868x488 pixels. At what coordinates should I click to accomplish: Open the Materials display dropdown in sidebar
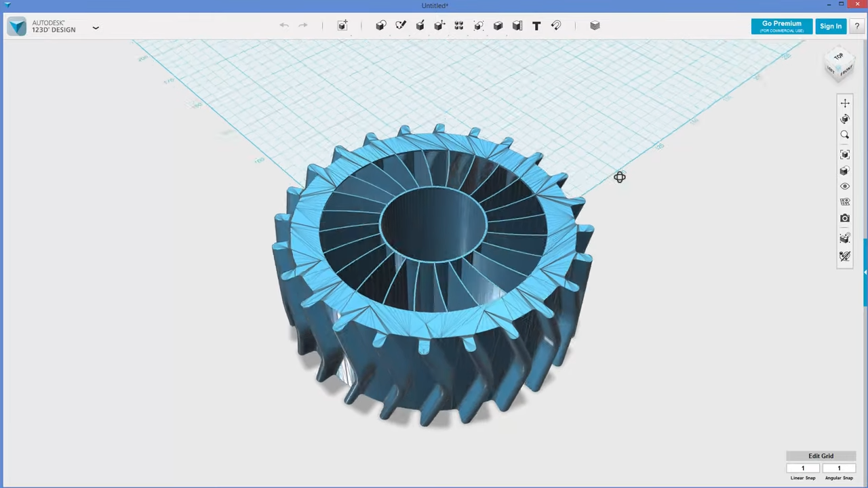pos(845,239)
